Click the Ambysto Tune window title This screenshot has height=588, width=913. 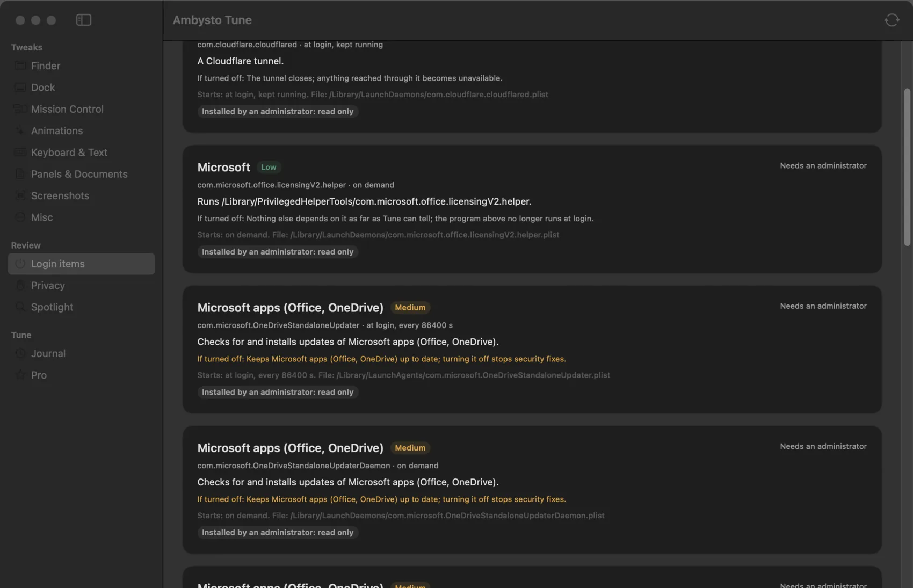[212, 20]
